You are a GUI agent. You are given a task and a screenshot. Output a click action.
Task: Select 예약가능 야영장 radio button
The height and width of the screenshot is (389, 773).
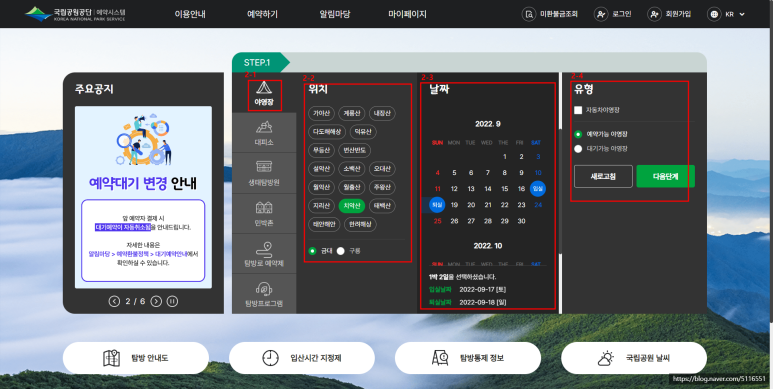pyautogui.click(x=578, y=134)
